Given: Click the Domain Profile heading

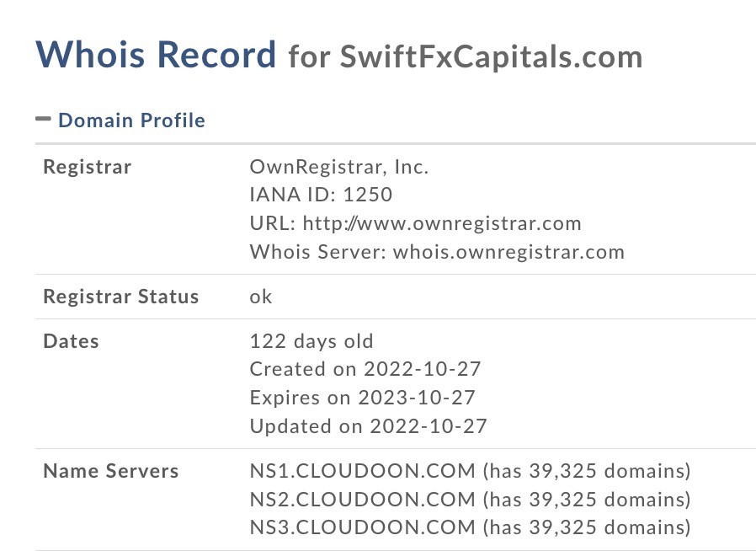Looking at the screenshot, I should click(131, 120).
